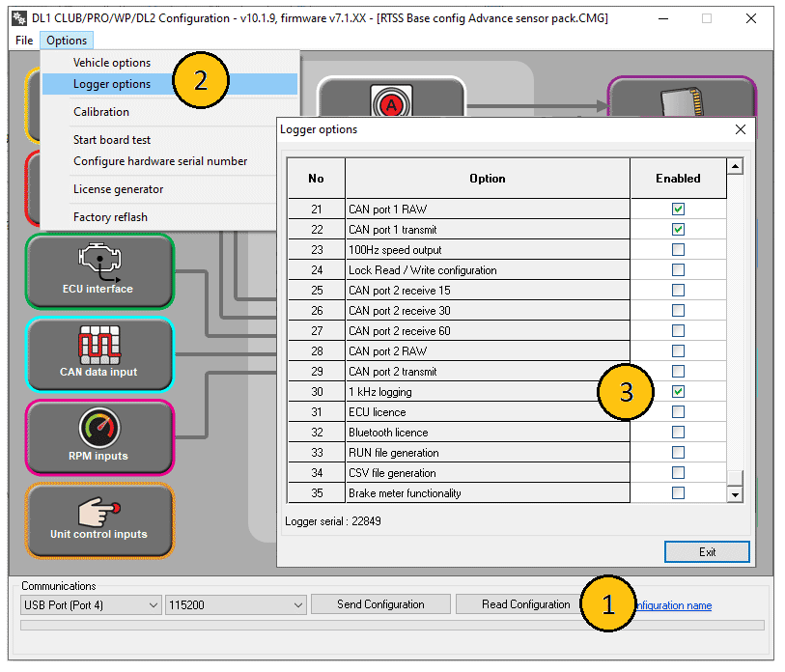Enable the 100Hz speed output checkbox

678,250
